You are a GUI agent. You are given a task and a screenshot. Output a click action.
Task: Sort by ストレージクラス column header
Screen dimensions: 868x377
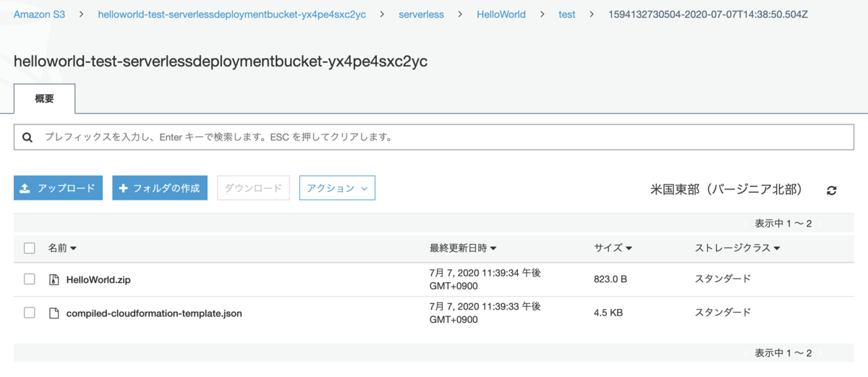point(737,248)
